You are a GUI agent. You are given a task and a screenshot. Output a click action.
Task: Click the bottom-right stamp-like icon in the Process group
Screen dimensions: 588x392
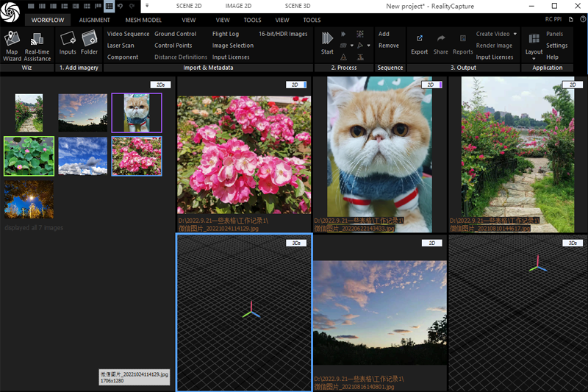click(x=360, y=57)
